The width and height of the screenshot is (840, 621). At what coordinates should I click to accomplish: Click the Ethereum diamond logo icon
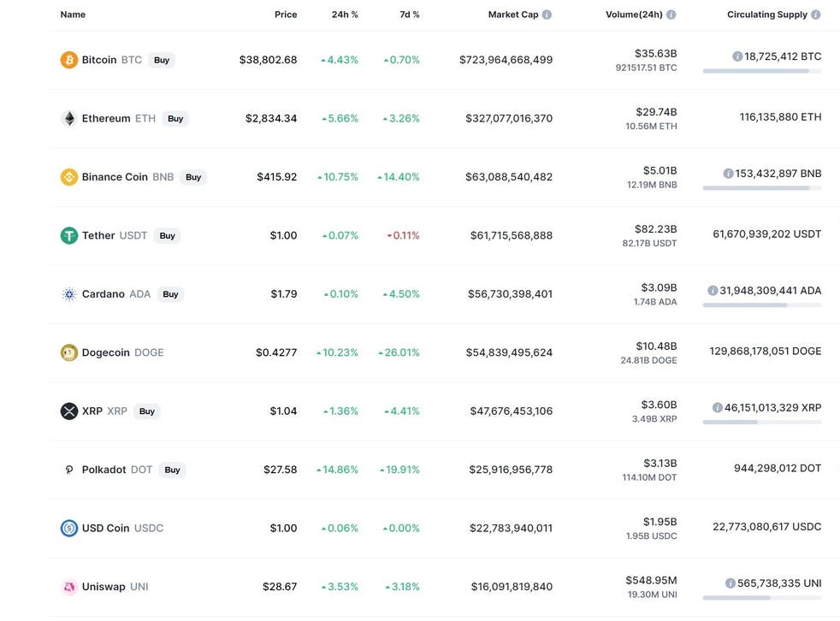click(x=68, y=119)
